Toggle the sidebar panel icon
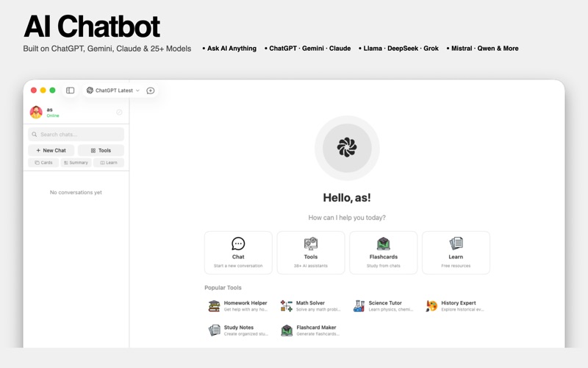588x368 pixels. click(70, 91)
